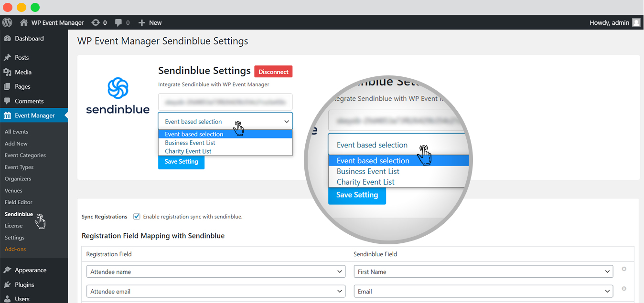Click the blurred API key input field
644x303 pixels.
click(x=225, y=102)
